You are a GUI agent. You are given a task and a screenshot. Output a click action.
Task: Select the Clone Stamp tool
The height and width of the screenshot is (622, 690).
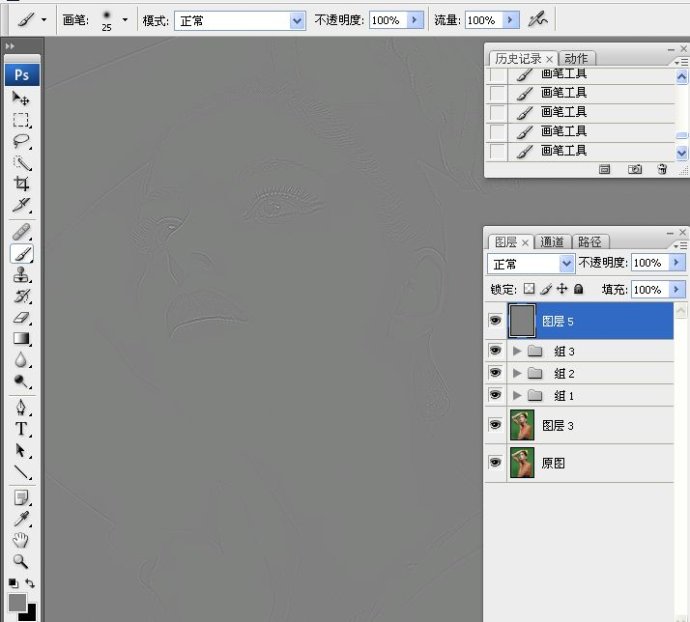tap(21, 275)
